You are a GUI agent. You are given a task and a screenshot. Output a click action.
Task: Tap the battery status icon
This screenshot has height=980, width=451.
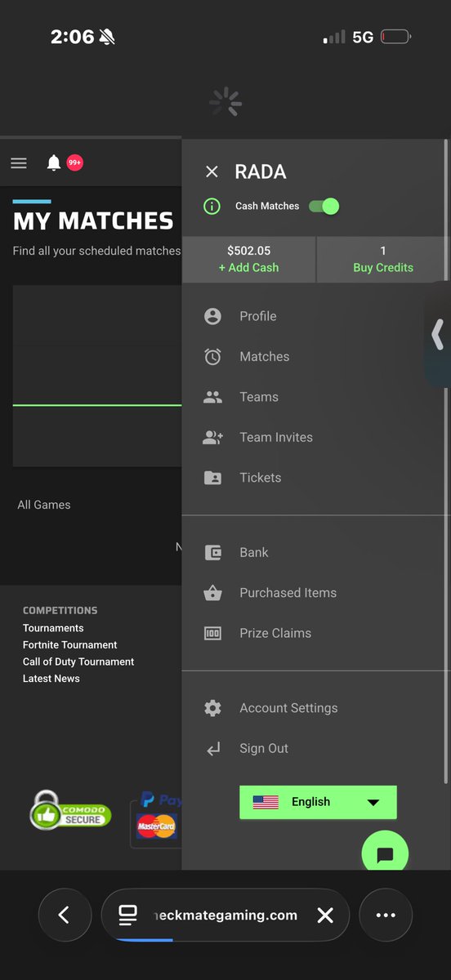[396, 37]
